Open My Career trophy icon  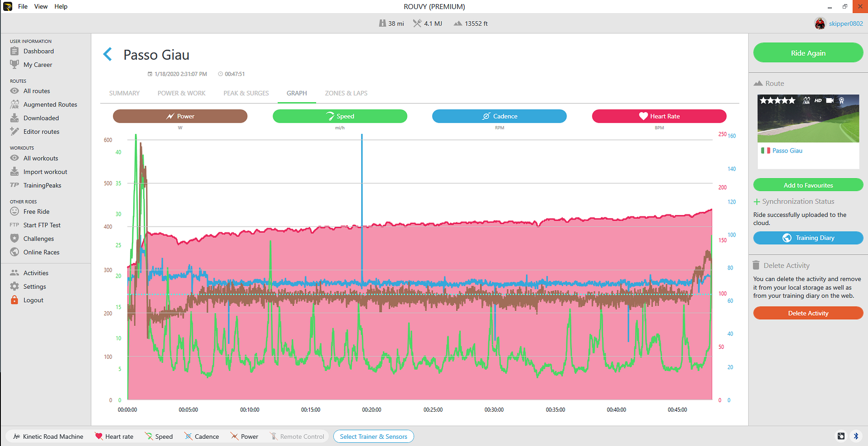(14, 65)
